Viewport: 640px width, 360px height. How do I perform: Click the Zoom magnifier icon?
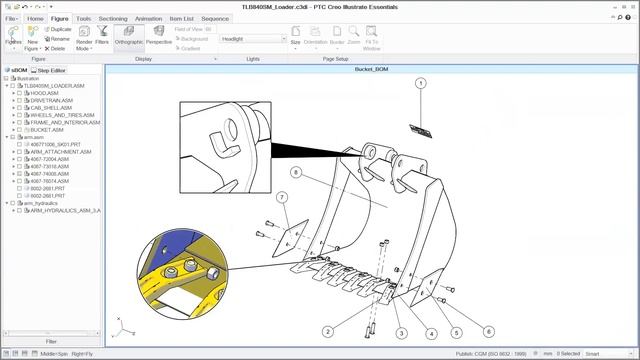[353, 32]
